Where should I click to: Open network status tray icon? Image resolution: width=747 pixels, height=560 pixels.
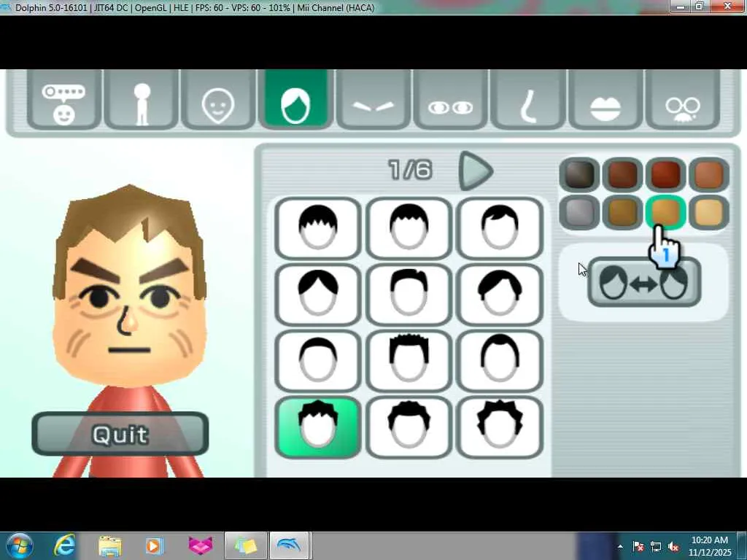(x=656, y=547)
